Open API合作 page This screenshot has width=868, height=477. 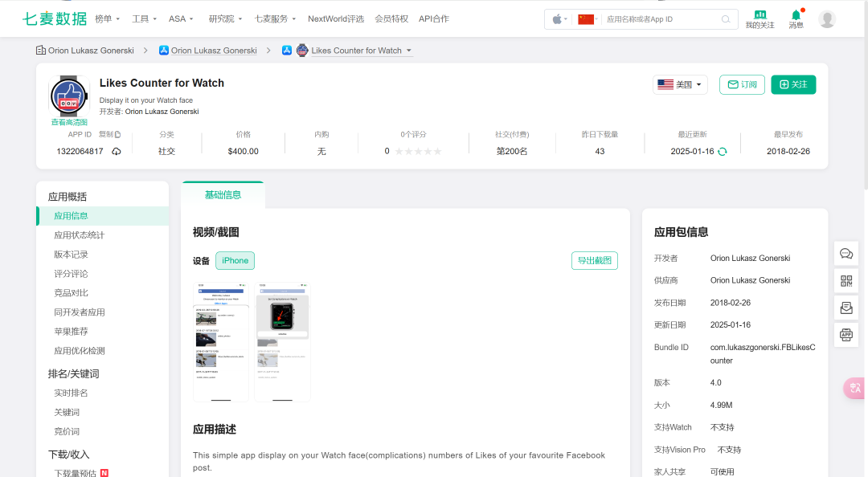click(x=434, y=18)
